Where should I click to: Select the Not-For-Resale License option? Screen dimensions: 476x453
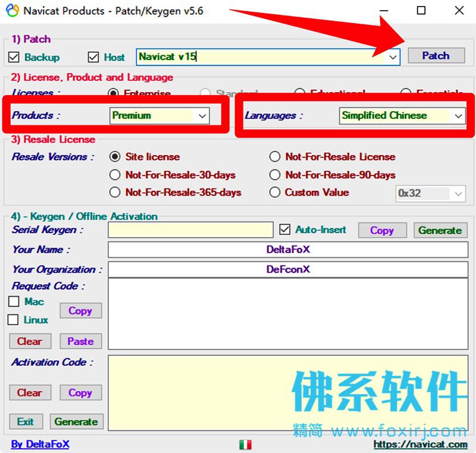click(275, 157)
